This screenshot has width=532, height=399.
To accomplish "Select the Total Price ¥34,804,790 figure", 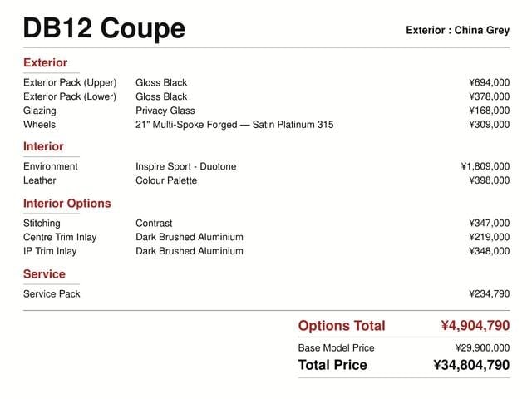I will tap(471, 365).
